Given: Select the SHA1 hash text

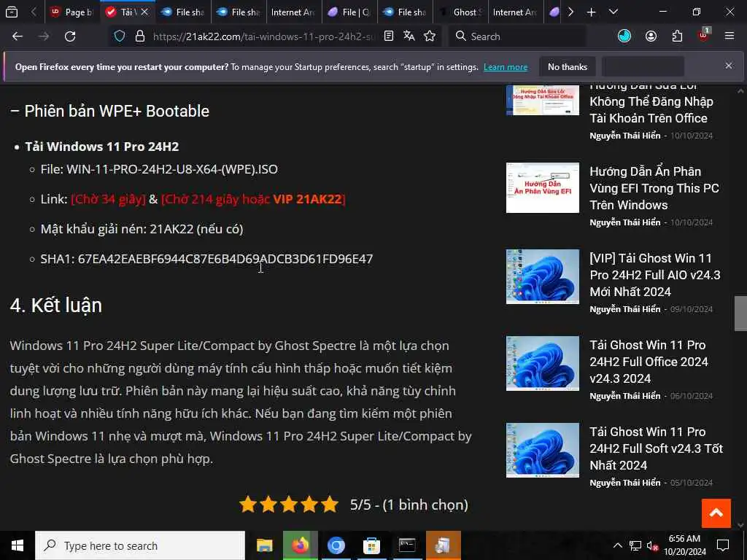Looking at the screenshot, I should 225,259.
